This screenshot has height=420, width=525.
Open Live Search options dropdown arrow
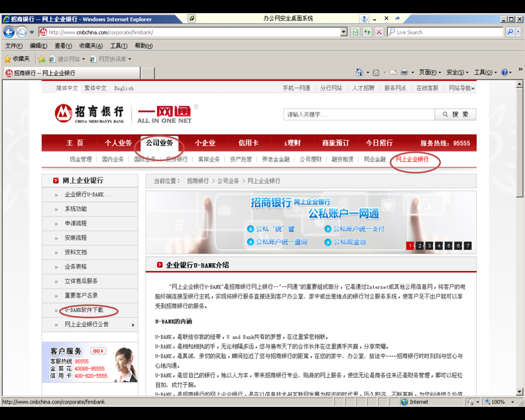(x=518, y=32)
